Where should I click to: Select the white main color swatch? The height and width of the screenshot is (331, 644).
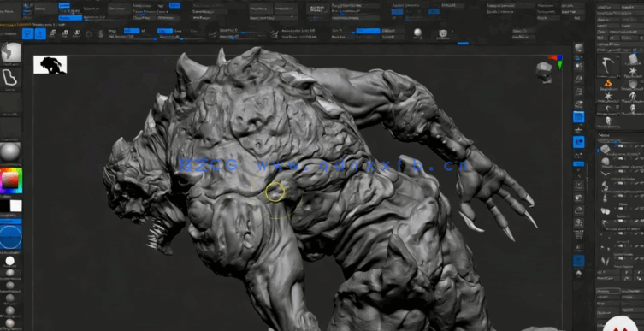pos(16,206)
